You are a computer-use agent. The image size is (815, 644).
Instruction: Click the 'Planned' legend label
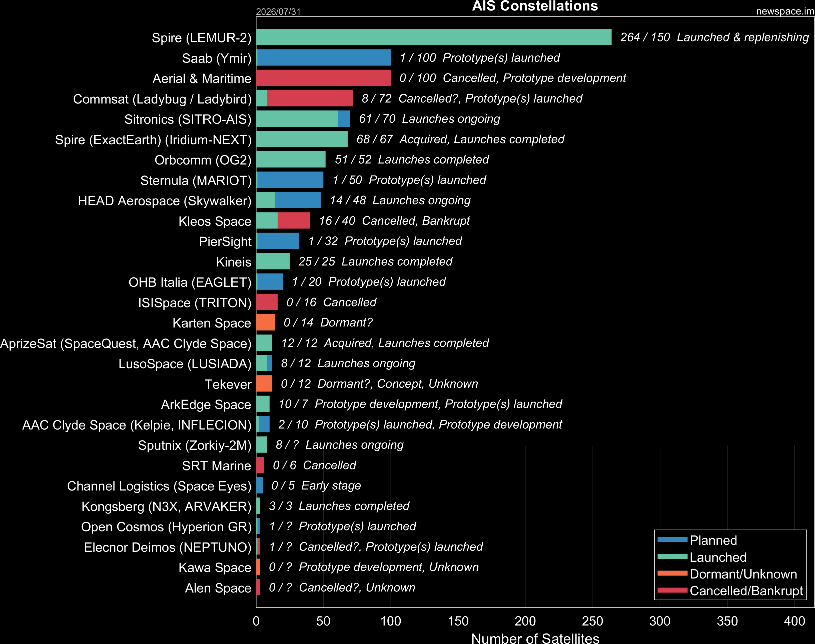[713, 540]
